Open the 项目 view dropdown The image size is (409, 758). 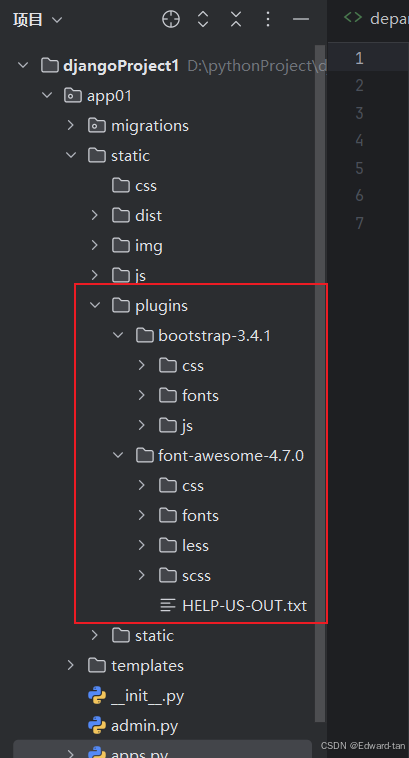click(38, 20)
